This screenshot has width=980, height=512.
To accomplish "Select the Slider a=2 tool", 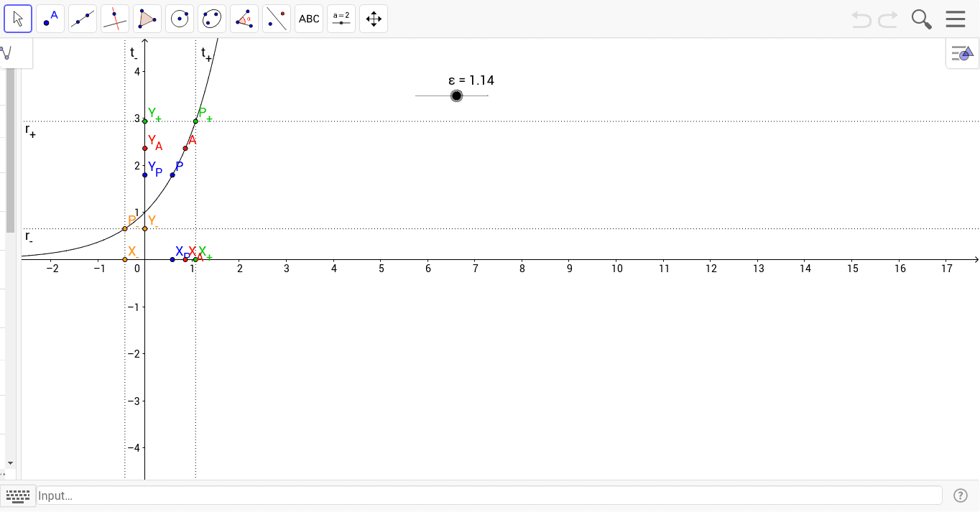I will (341, 19).
